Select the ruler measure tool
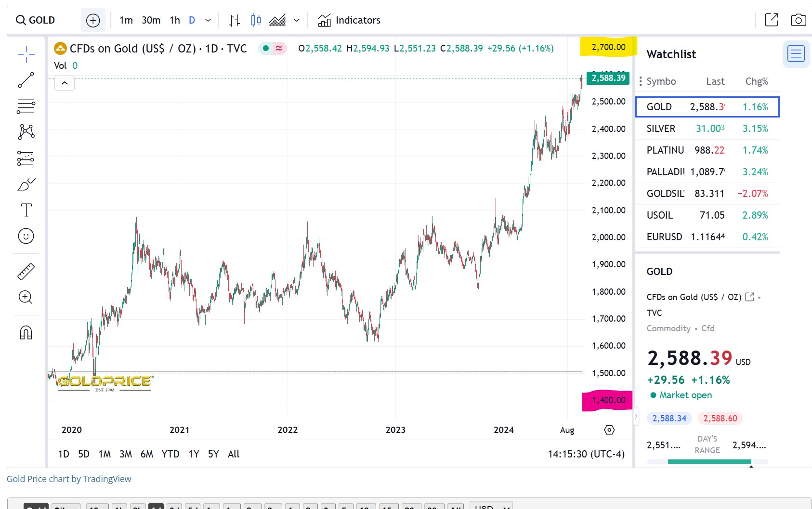The width and height of the screenshot is (812, 509). [26, 272]
